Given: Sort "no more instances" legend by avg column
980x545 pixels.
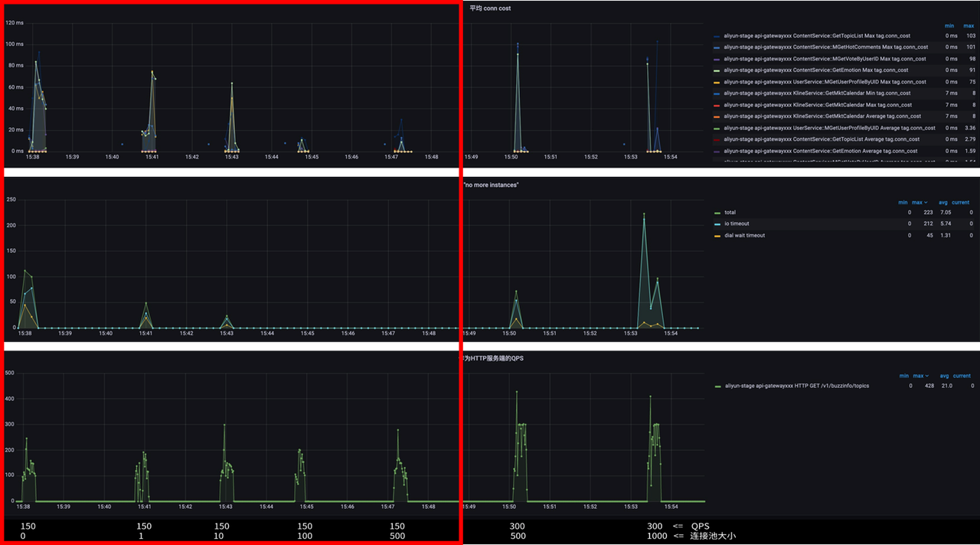Looking at the screenshot, I should point(942,203).
